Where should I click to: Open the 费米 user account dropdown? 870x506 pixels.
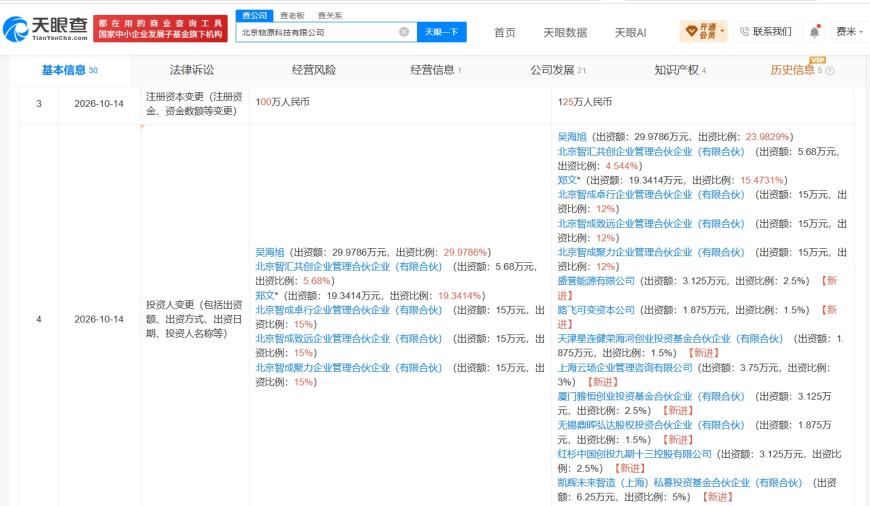coord(849,32)
